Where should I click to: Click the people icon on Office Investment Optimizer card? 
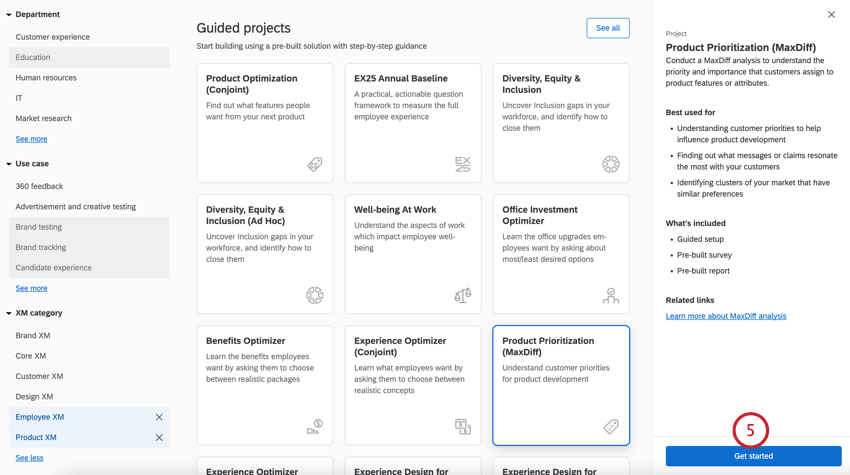[610, 295]
